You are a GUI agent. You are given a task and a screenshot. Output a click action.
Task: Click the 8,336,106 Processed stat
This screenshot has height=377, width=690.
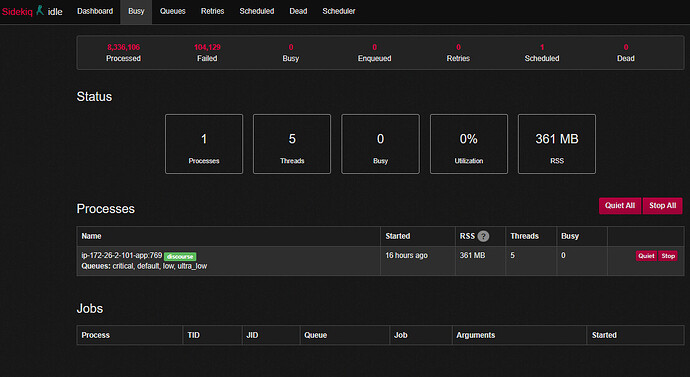[x=123, y=52]
